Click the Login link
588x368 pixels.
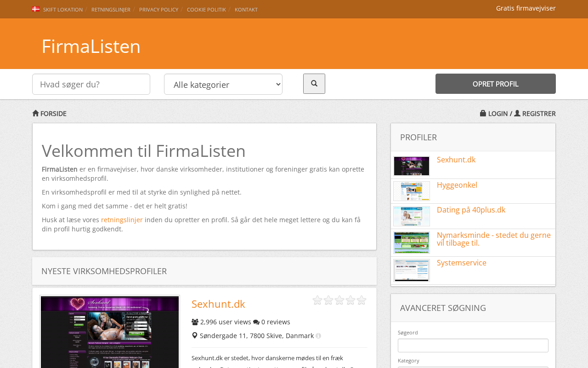pos(498,114)
